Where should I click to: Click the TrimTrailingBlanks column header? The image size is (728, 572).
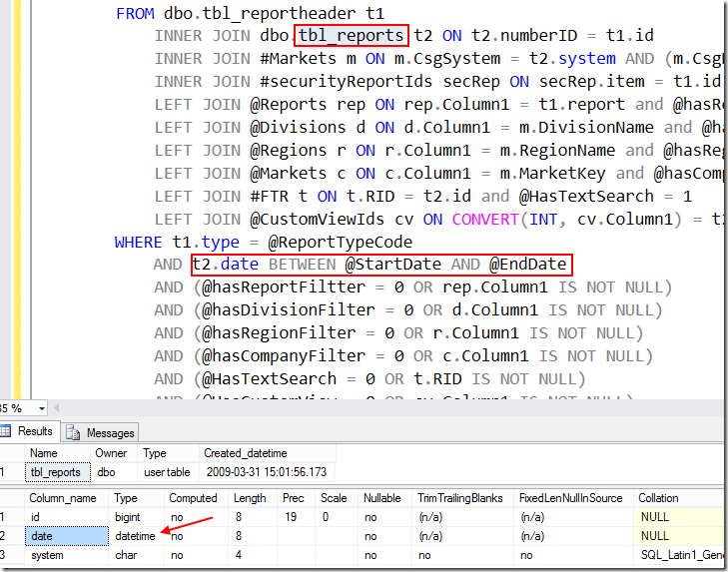[x=463, y=498]
